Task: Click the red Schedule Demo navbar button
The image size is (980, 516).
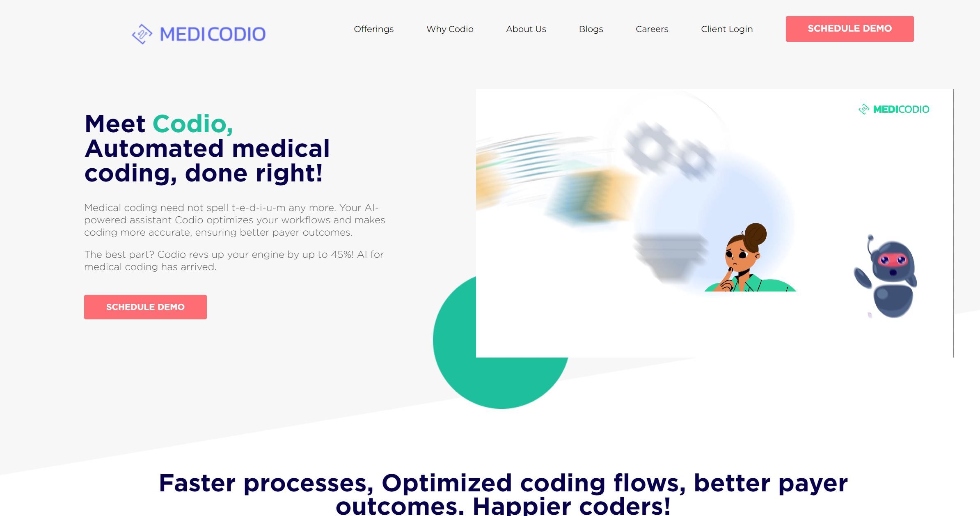Action: click(x=850, y=28)
